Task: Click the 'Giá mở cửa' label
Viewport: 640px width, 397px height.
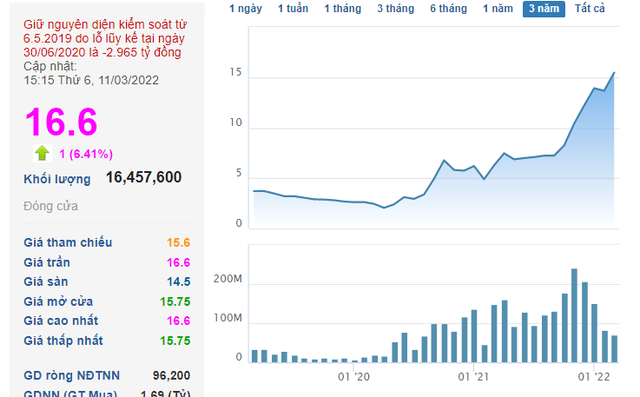Action: click(58, 302)
